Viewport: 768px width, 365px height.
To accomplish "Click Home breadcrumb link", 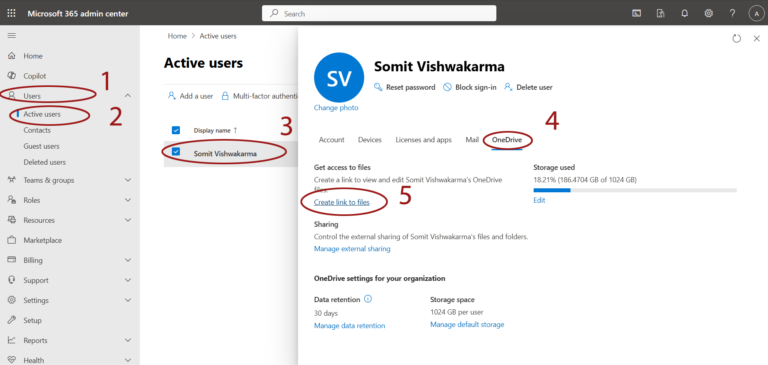I will [177, 36].
